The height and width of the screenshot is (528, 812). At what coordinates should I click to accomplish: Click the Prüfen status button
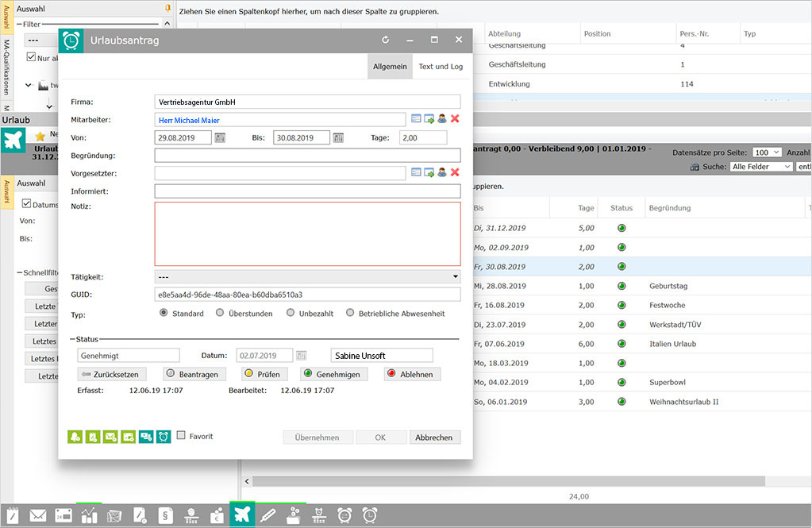(264, 374)
